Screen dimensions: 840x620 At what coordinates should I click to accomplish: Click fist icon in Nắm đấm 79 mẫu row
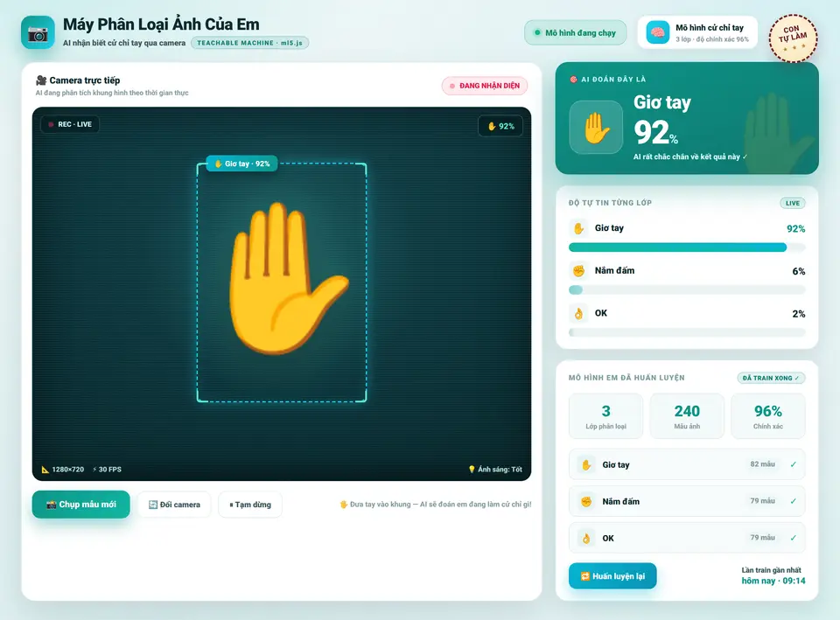pyautogui.click(x=586, y=502)
